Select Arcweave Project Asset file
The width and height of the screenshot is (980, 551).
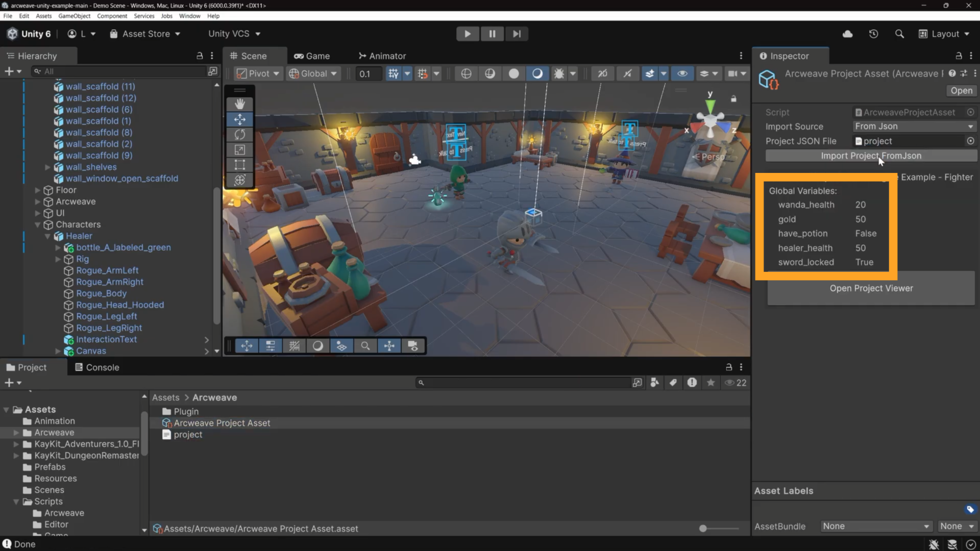pos(222,423)
